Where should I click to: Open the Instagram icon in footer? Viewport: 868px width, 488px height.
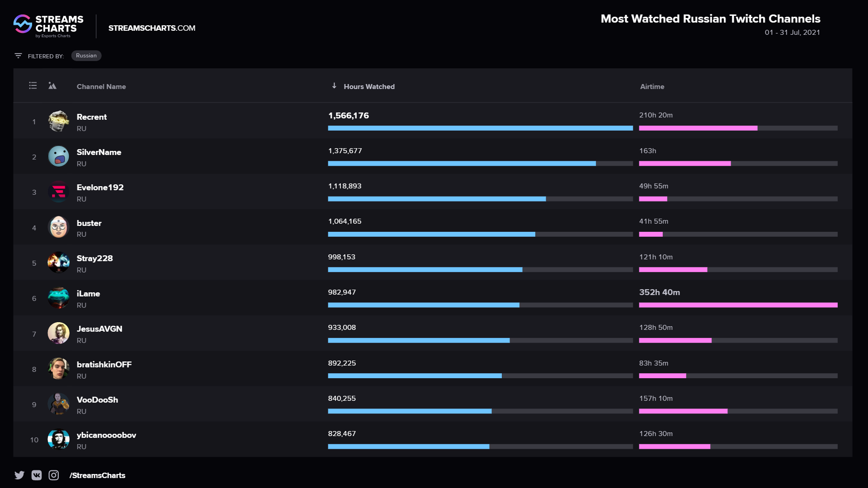(x=54, y=475)
